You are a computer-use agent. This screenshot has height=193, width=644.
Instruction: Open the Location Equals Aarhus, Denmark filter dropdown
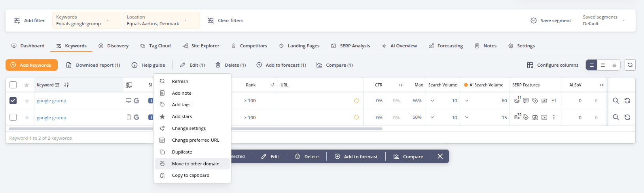(x=161, y=20)
